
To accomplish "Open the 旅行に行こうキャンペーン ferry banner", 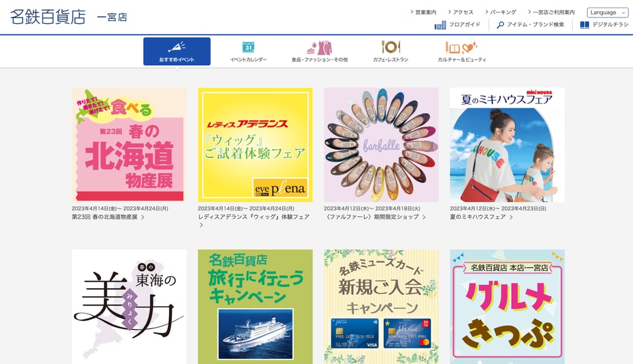I will coord(255,307).
